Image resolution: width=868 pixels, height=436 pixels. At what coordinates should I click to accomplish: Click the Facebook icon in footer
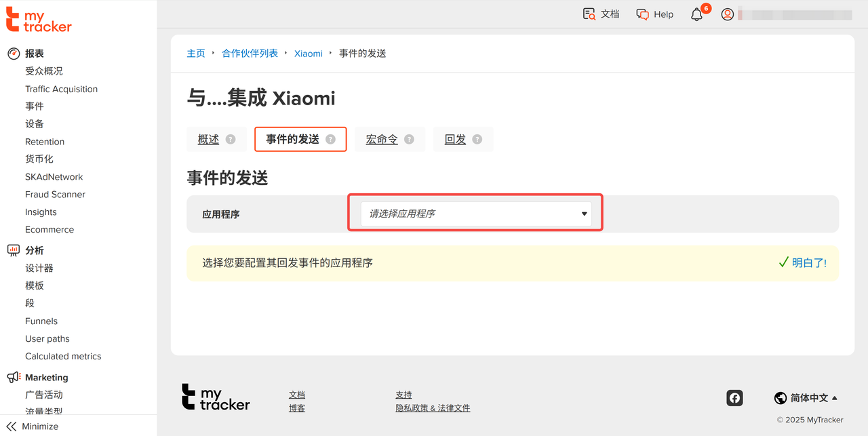click(734, 398)
